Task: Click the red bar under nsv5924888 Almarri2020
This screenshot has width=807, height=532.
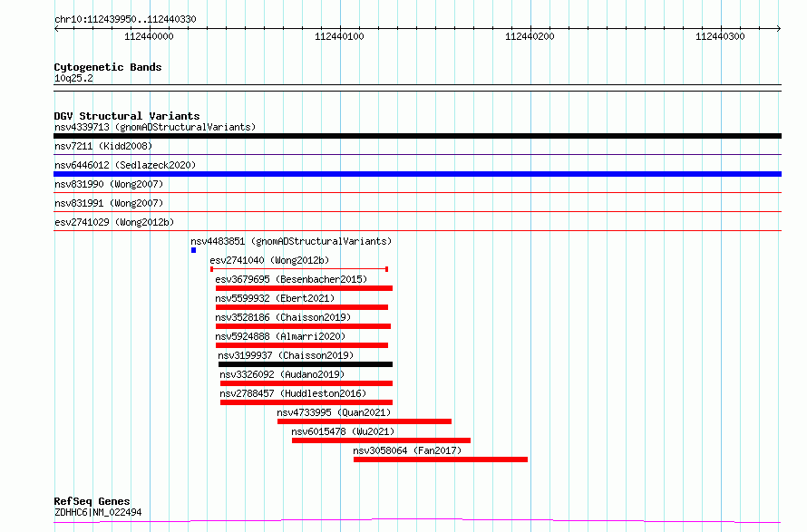Action: coord(302,345)
